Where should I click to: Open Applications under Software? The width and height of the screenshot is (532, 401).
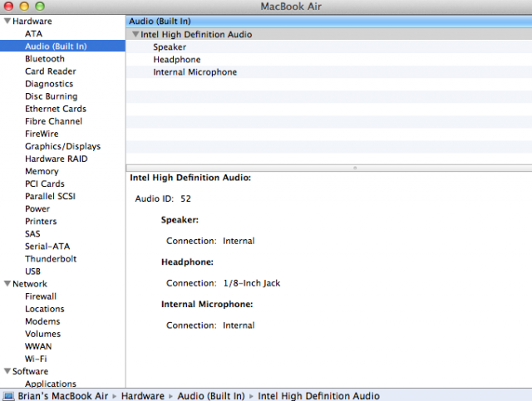51,384
